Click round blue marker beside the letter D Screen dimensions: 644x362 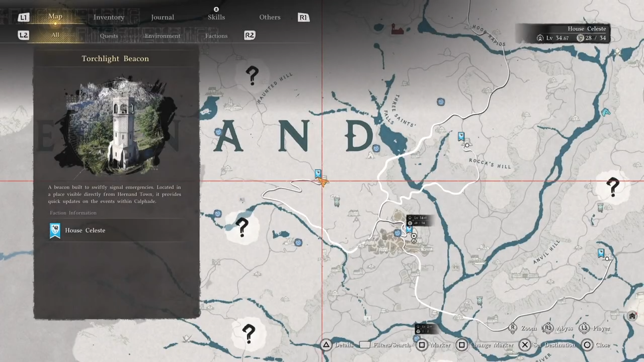pyautogui.click(x=376, y=148)
